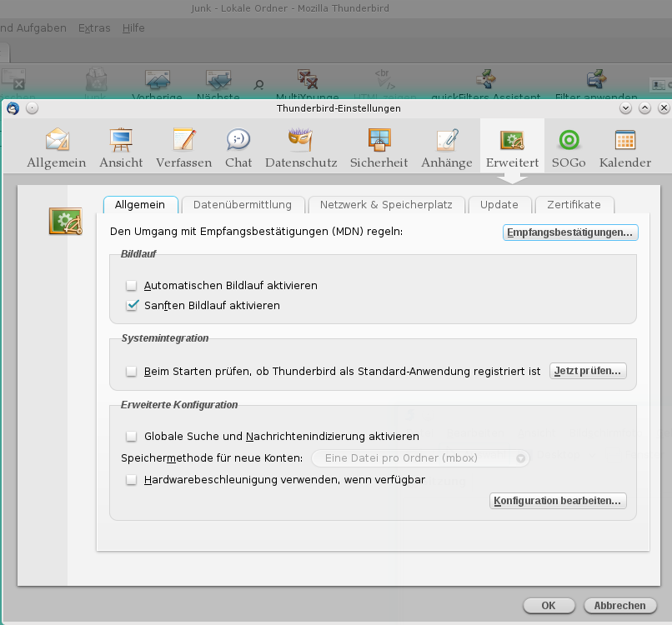Click the 'Bildlauf' group heading
672x625 pixels.
pos(138,254)
